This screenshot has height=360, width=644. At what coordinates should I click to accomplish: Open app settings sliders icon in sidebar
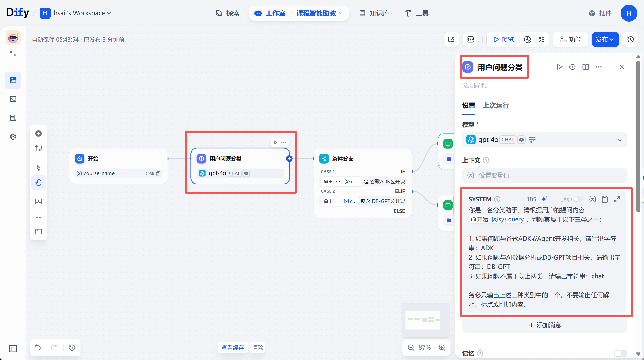(x=13, y=53)
